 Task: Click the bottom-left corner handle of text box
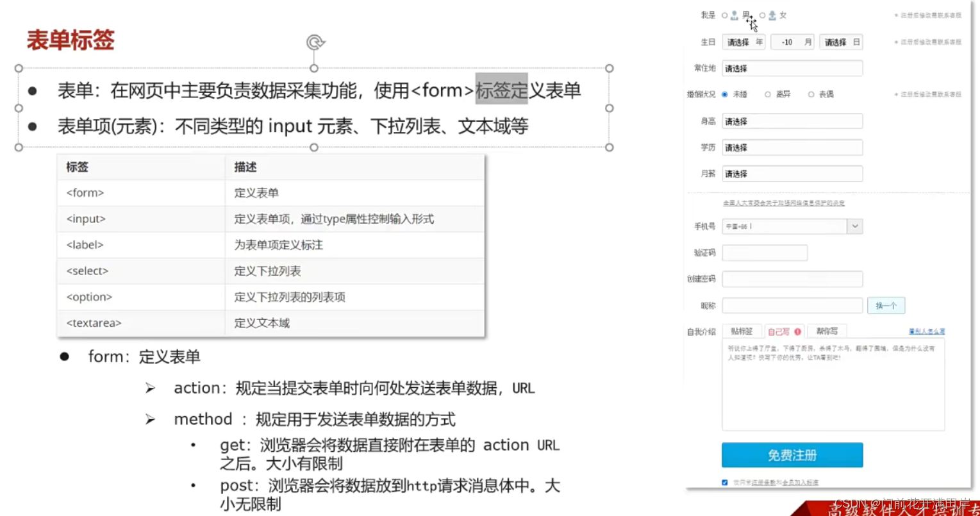point(19,147)
